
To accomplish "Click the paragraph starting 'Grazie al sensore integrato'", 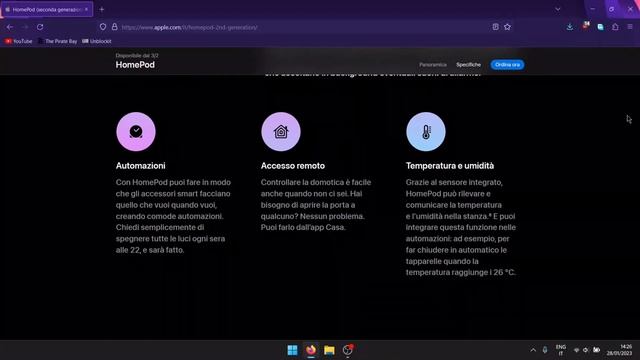I will pyautogui.click(x=461, y=227).
